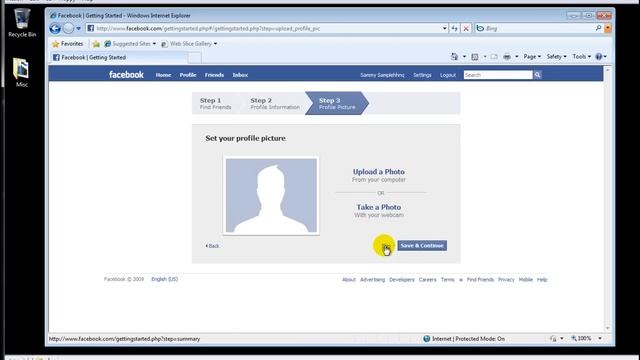The image size is (640, 360).
Task: Click the Back link below the picture
Action: coord(212,246)
